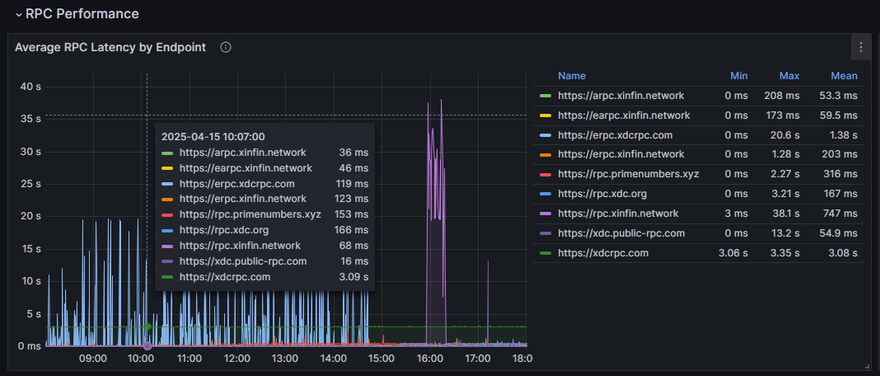The image size is (880, 376).
Task: Click the yellow earpc.xinfin.network series color
Action: (544, 116)
